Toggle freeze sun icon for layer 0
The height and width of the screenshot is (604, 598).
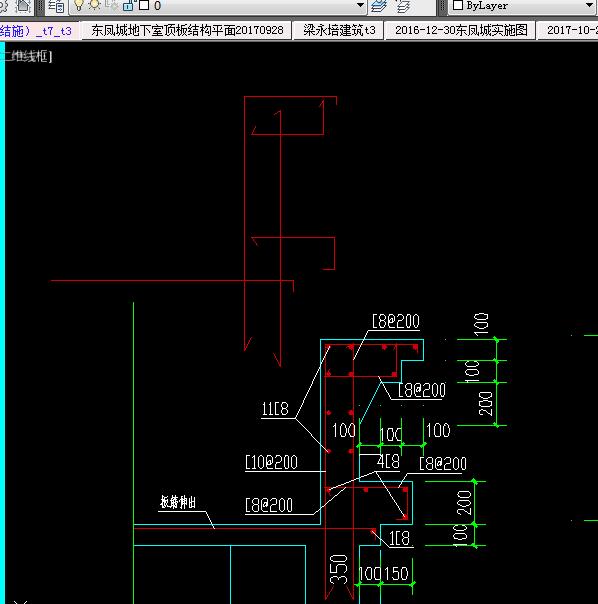point(94,5)
